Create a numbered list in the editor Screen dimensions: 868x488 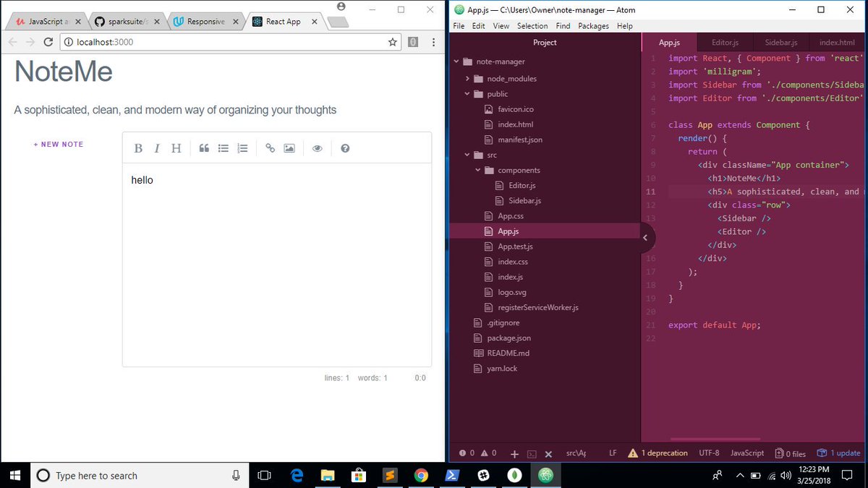click(x=243, y=148)
